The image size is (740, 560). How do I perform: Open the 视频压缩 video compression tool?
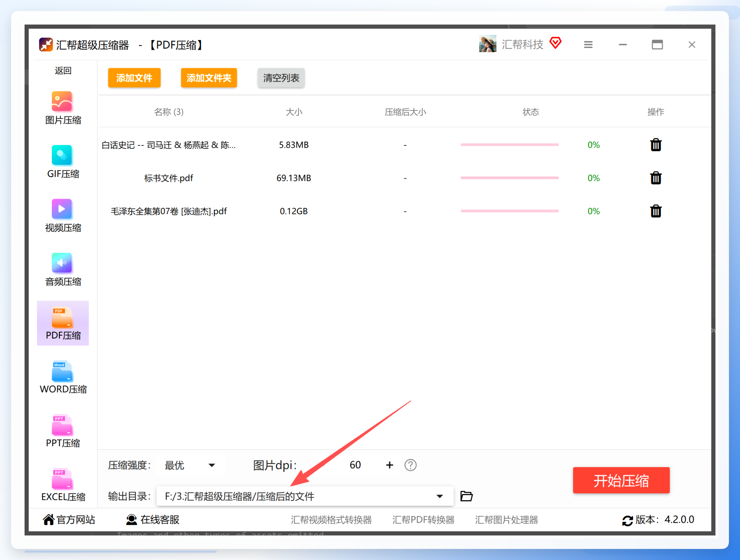pyautogui.click(x=63, y=216)
